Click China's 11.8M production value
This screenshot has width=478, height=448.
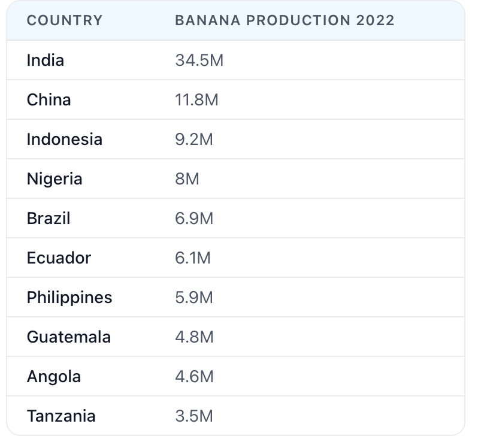[196, 99]
